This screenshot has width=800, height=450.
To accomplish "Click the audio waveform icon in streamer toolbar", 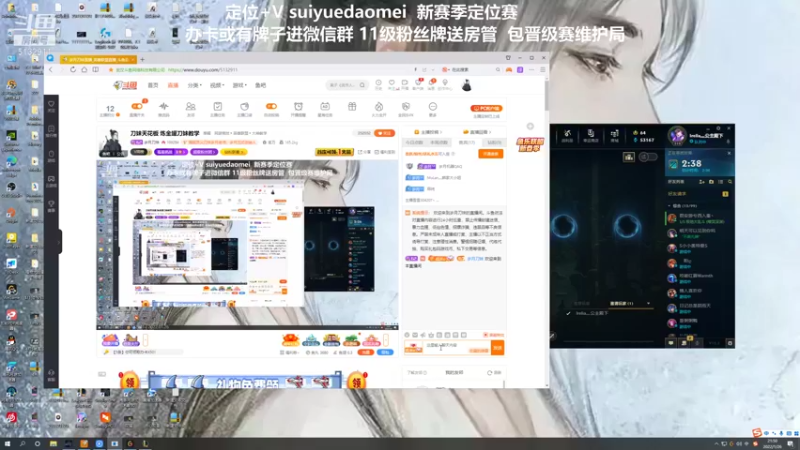I will [x=164, y=106].
